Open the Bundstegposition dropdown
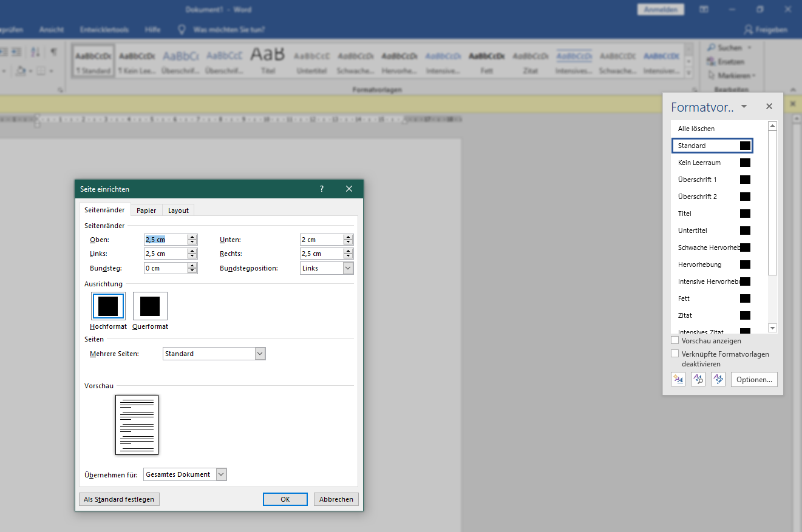 (348, 268)
